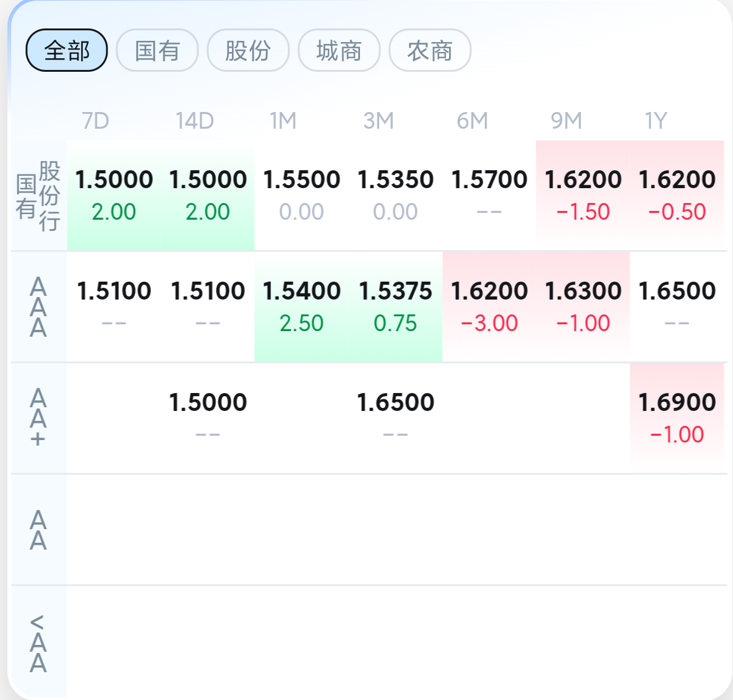Select the 全部 filter tab

66,51
